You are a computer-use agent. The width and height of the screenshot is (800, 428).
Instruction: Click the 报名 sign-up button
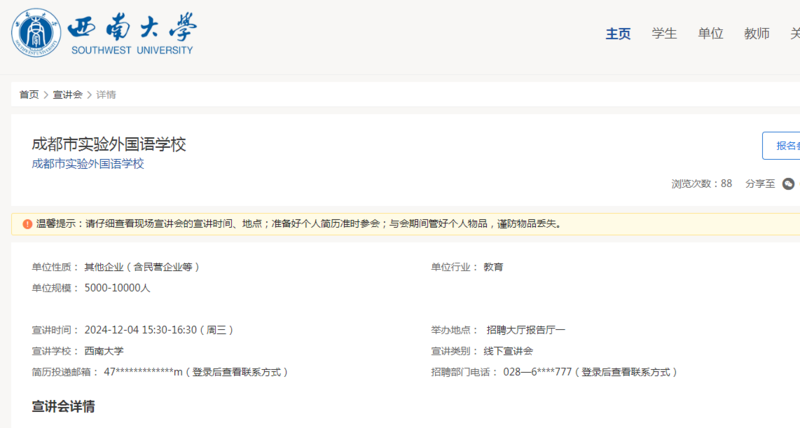point(781,146)
